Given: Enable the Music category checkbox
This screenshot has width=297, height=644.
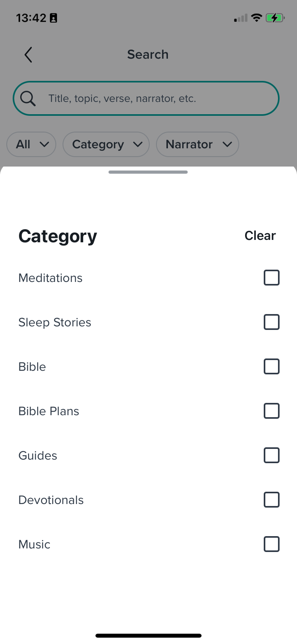Looking at the screenshot, I should coord(272,544).
